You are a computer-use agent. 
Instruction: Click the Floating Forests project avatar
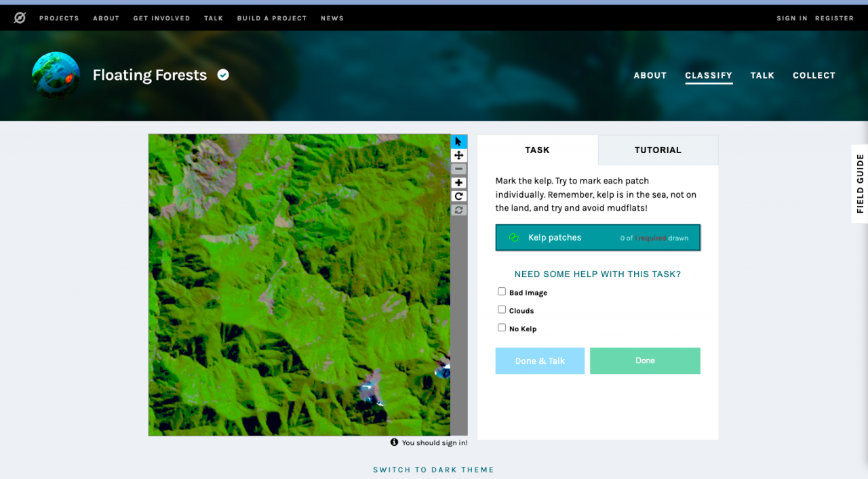[x=56, y=75]
